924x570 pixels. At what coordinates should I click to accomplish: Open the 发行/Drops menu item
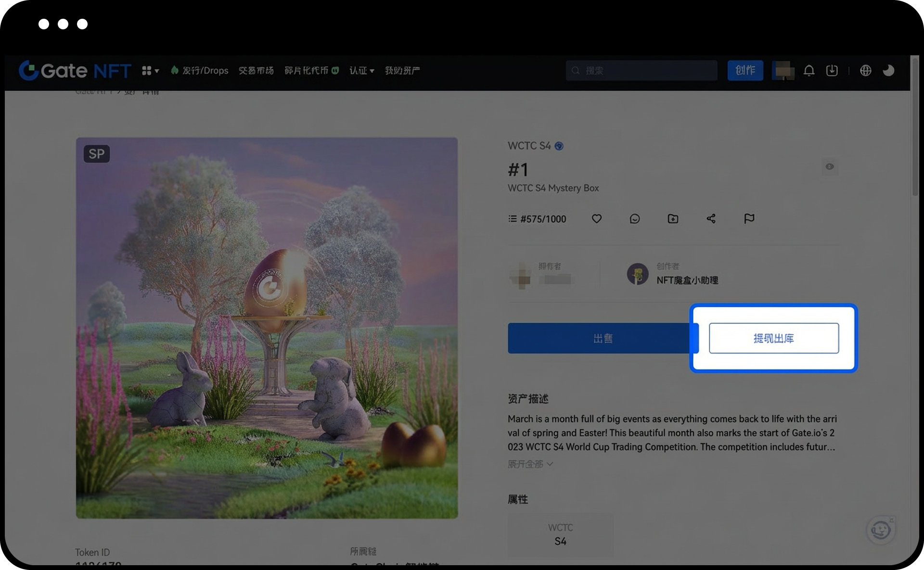(200, 71)
